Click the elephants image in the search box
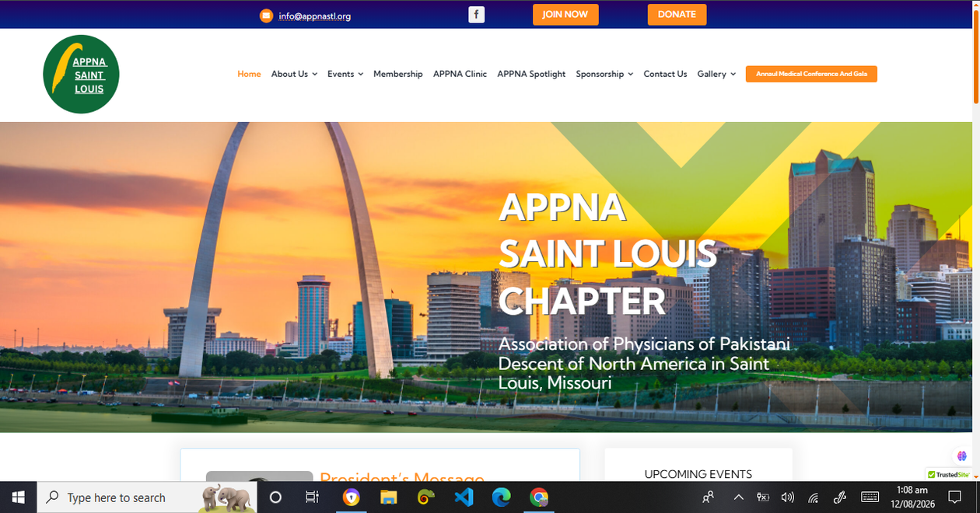This screenshot has height=513, width=980. pyautogui.click(x=226, y=497)
